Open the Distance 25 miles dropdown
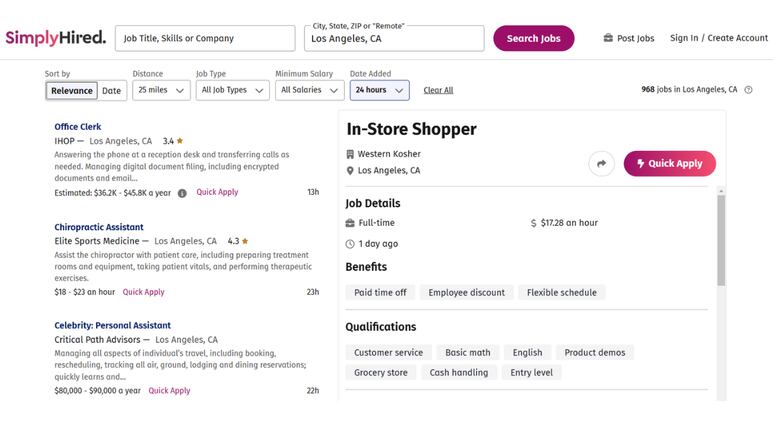 pyautogui.click(x=161, y=90)
